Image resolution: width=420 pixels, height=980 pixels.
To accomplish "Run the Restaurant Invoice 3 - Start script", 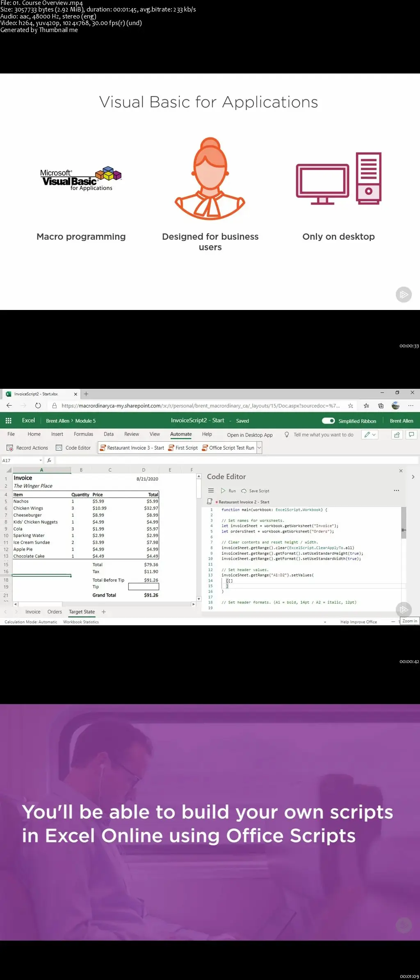I will [x=132, y=448].
